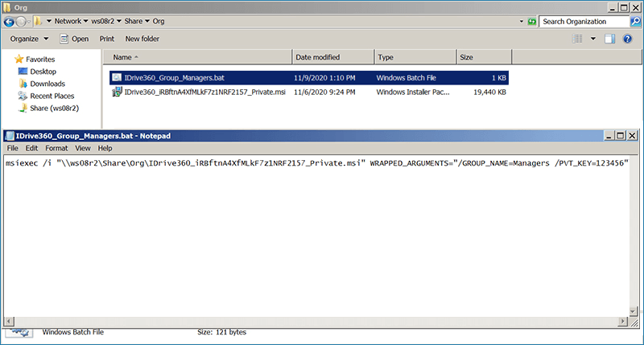Click the details pane batch file thumbnail
644x345 pixels.
(x=19, y=333)
